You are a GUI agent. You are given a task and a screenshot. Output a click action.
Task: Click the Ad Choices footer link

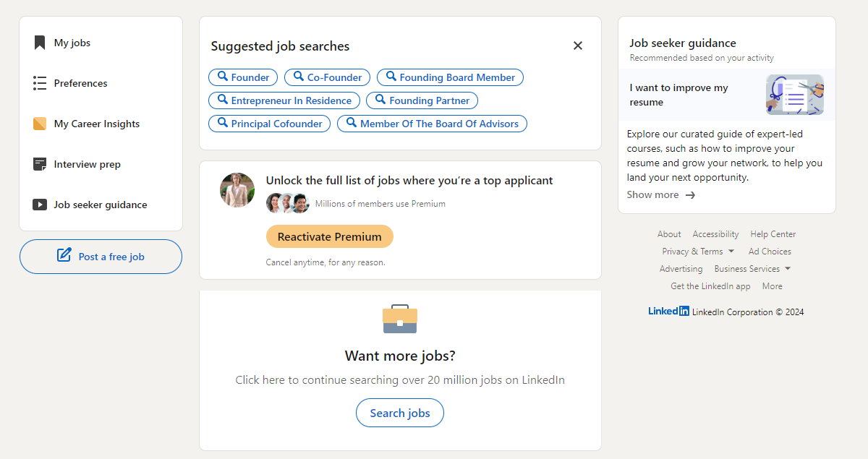click(x=769, y=251)
